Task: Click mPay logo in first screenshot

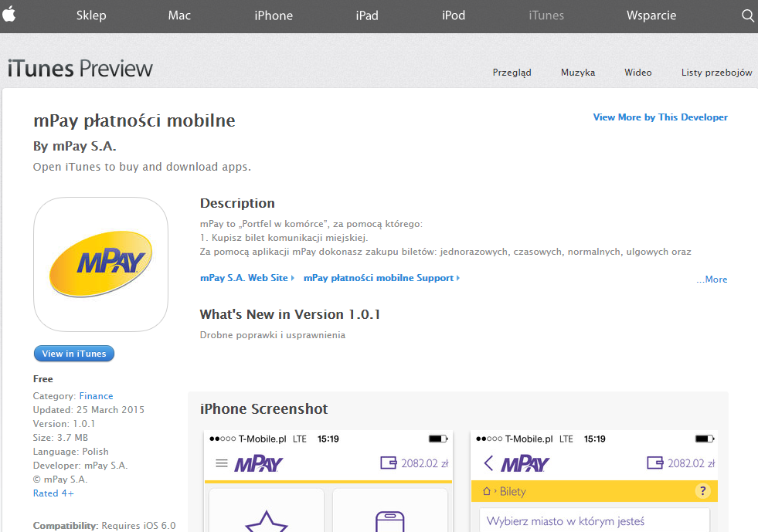Action: click(x=259, y=464)
